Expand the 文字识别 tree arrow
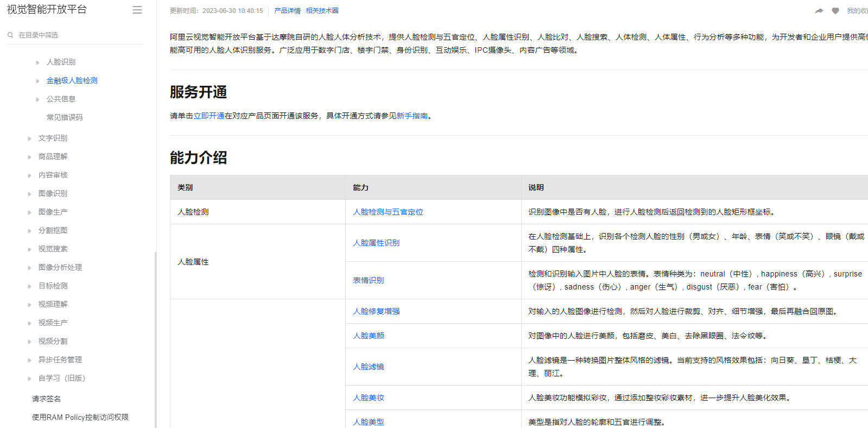Image resolution: width=868 pixels, height=428 pixels. tap(29, 139)
